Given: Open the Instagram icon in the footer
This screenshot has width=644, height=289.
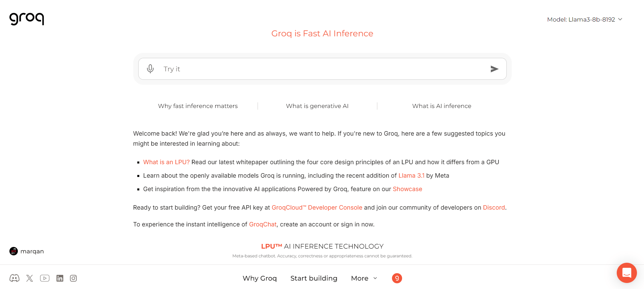Looking at the screenshot, I should (x=73, y=278).
